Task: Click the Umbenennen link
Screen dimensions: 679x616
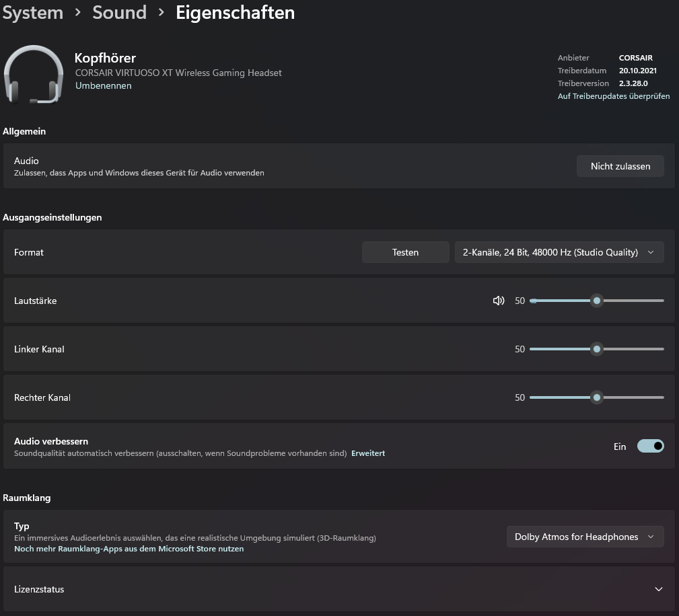Action: (x=103, y=85)
